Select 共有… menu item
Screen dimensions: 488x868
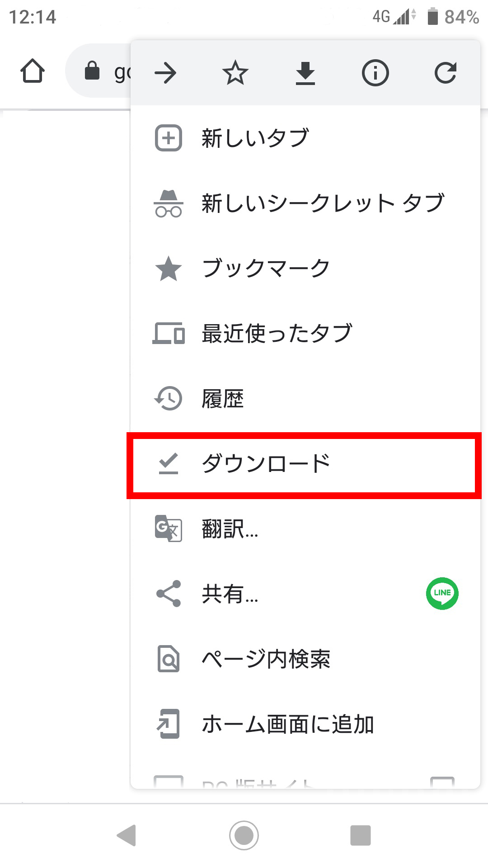(305, 594)
